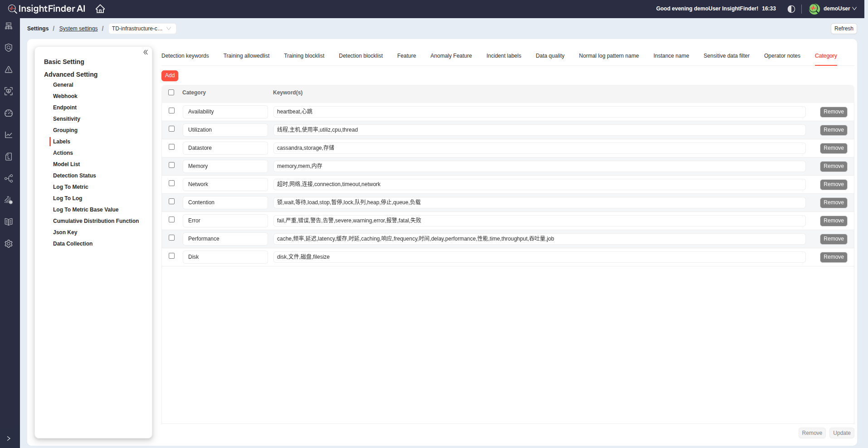This screenshot has width=868, height=448.
Task: Click the shield icon in sidebar
Action: tap(9, 48)
